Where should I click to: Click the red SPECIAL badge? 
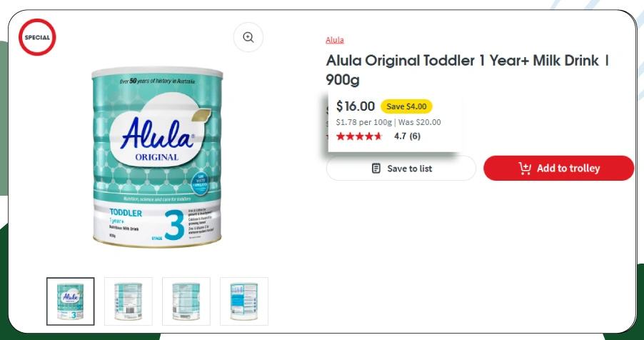click(x=38, y=37)
